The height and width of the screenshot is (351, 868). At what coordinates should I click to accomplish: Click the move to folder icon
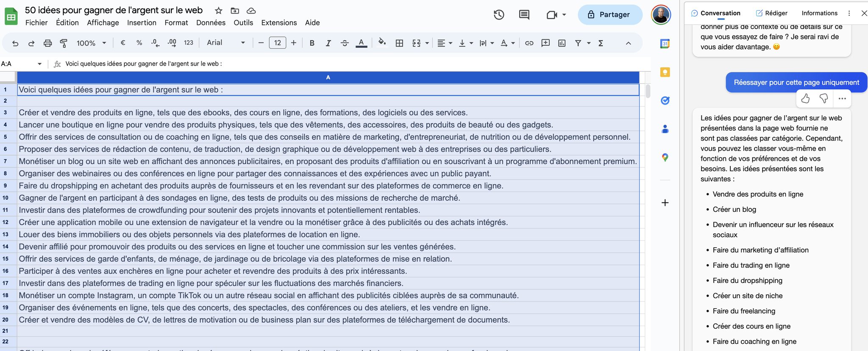tap(235, 11)
